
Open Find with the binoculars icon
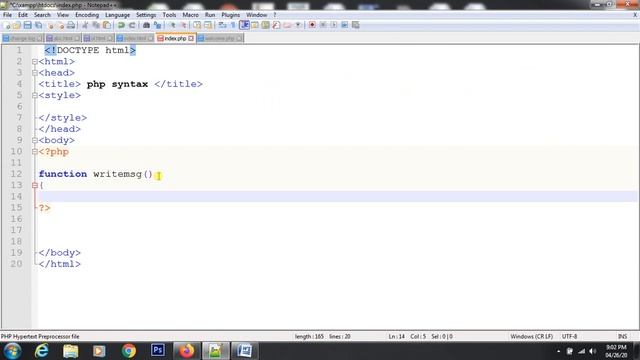[x=146, y=25]
